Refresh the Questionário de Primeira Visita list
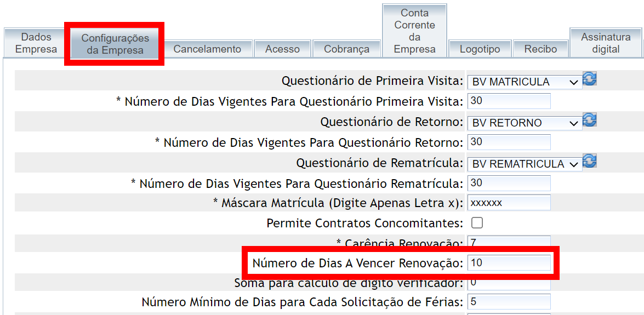 tap(589, 78)
